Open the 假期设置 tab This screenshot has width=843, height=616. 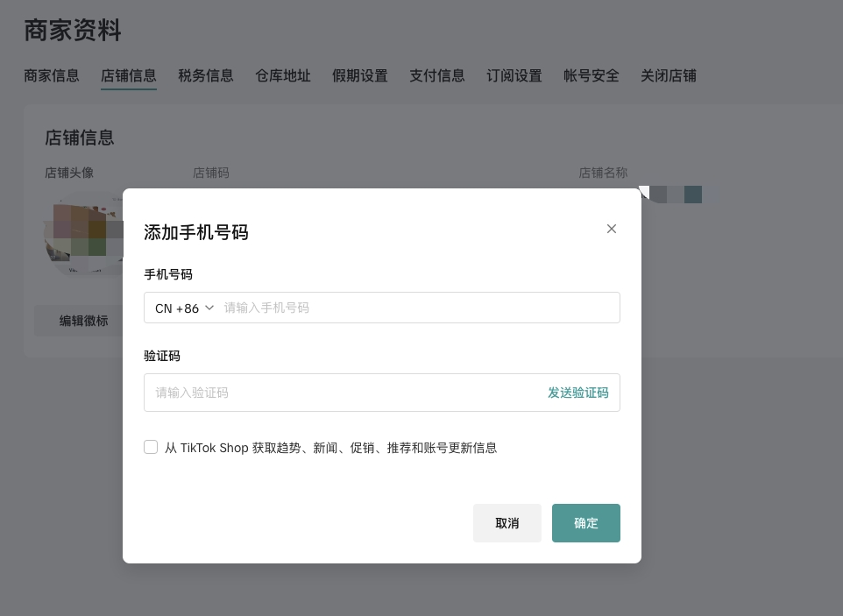[360, 76]
